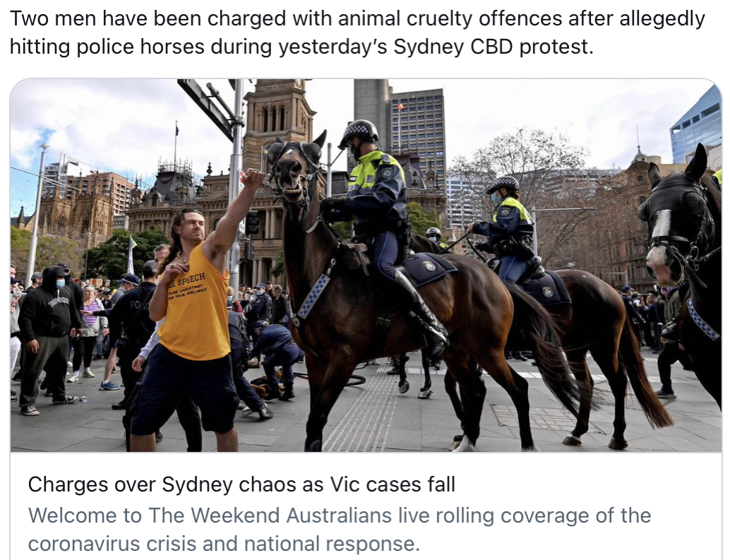This screenshot has height=560, width=730.
Task: Click the words 'Sydney CBD protest' in tweet
Action: 493,47
